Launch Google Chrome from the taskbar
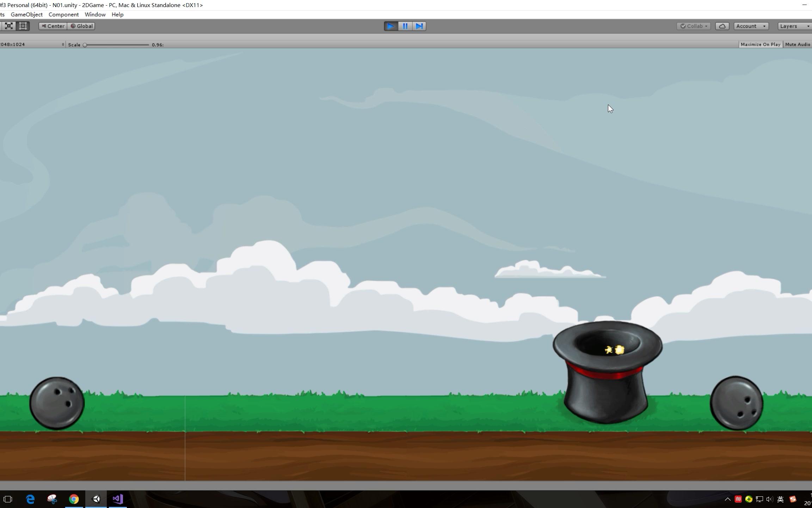The width and height of the screenshot is (812, 508). click(x=74, y=499)
